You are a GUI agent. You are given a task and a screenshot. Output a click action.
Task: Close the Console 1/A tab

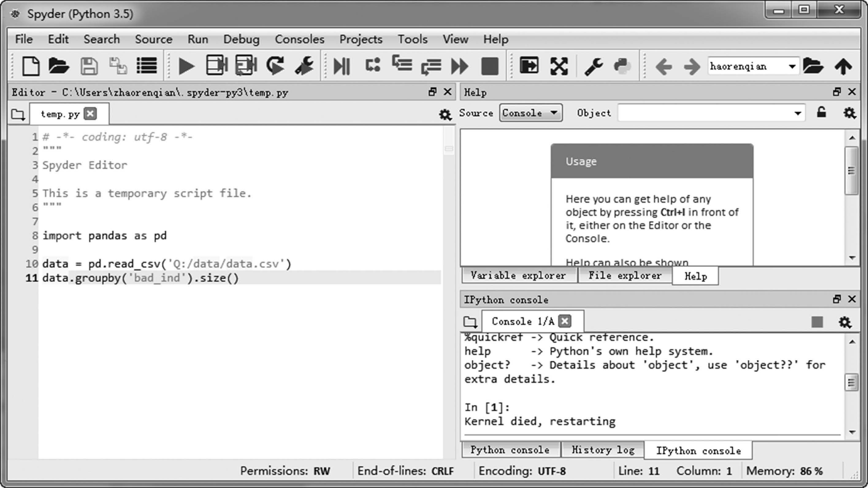pos(565,321)
